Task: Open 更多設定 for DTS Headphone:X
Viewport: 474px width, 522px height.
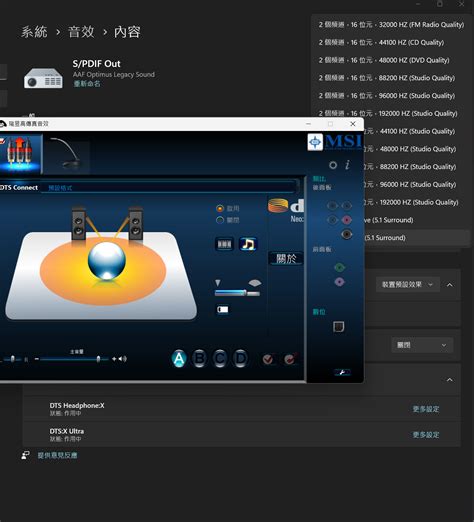Action: [x=426, y=409]
